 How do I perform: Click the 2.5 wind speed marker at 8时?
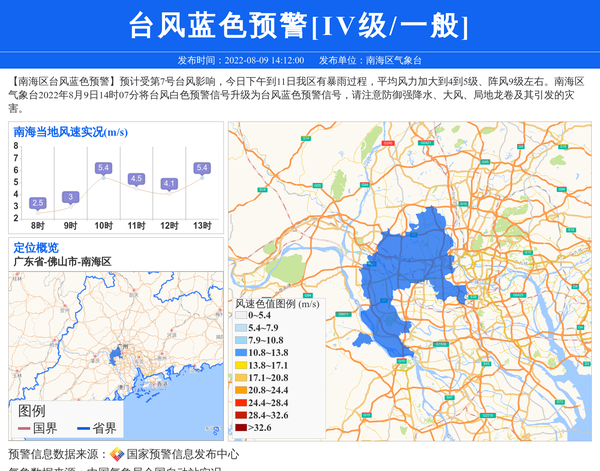(x=38, y=203)
